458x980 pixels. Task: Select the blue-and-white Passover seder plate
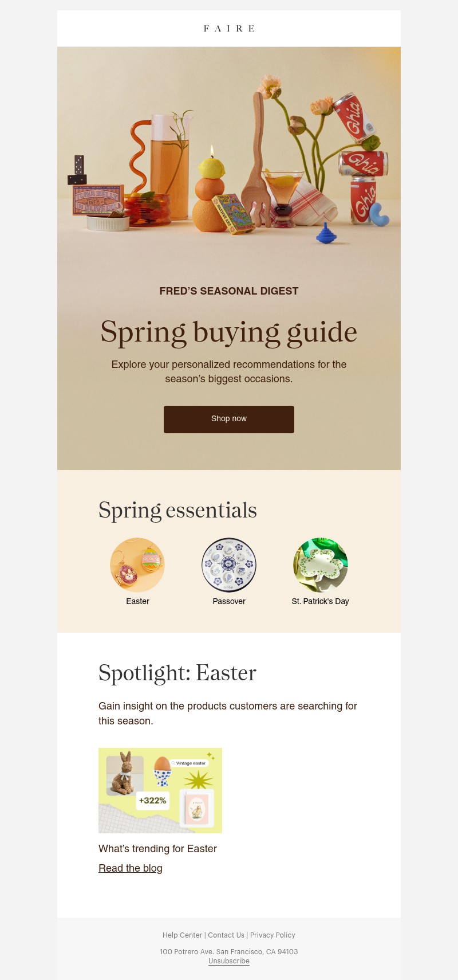[x=229, y=565]
